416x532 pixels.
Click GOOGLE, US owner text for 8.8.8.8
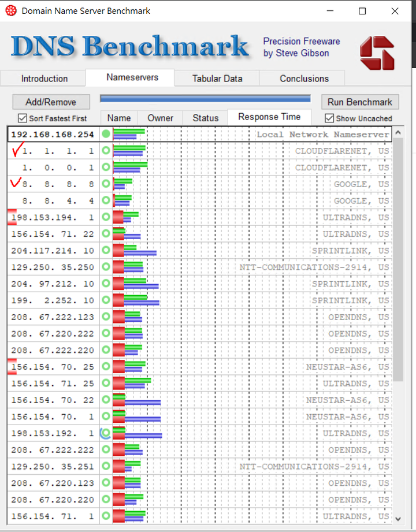click(361, 184)
